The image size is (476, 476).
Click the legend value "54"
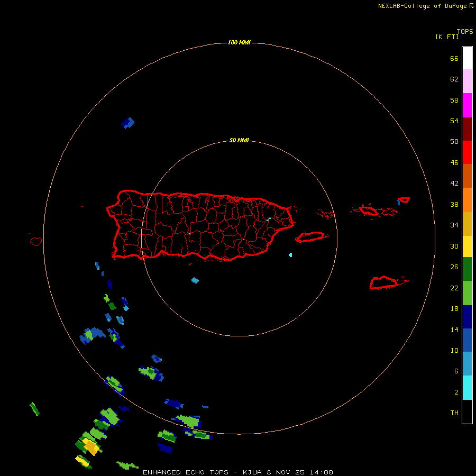[x=454, y=121]
